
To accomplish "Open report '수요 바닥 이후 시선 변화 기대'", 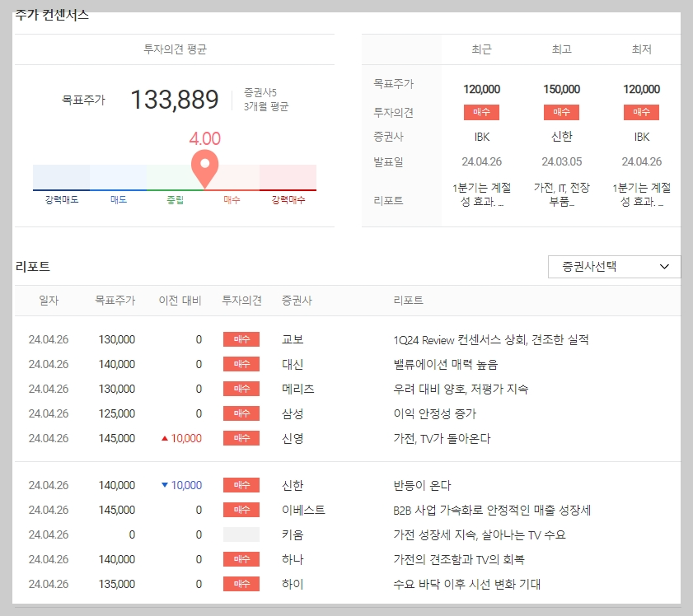I will point(467,584).
